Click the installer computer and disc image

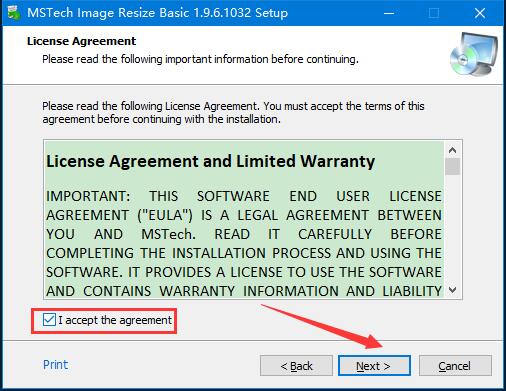tap(473, 54)
